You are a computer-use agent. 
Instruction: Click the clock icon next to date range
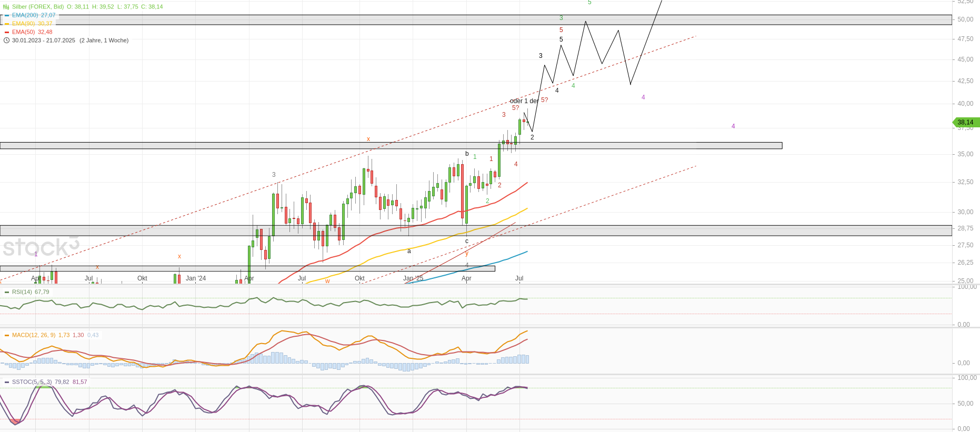click(6, 41)
